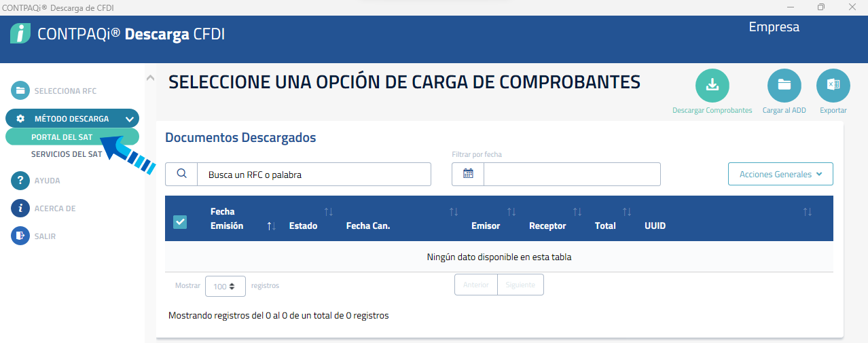Click the Fecha Can. column header text
868x343 pixels.
tap(368, 225)
